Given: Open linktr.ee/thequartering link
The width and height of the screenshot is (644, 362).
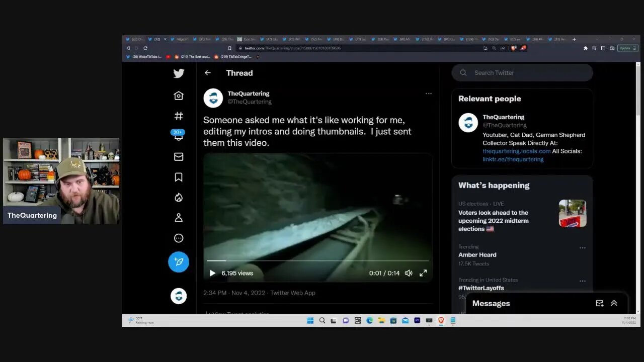Looking at the screenshot, I should coord(513,159).
